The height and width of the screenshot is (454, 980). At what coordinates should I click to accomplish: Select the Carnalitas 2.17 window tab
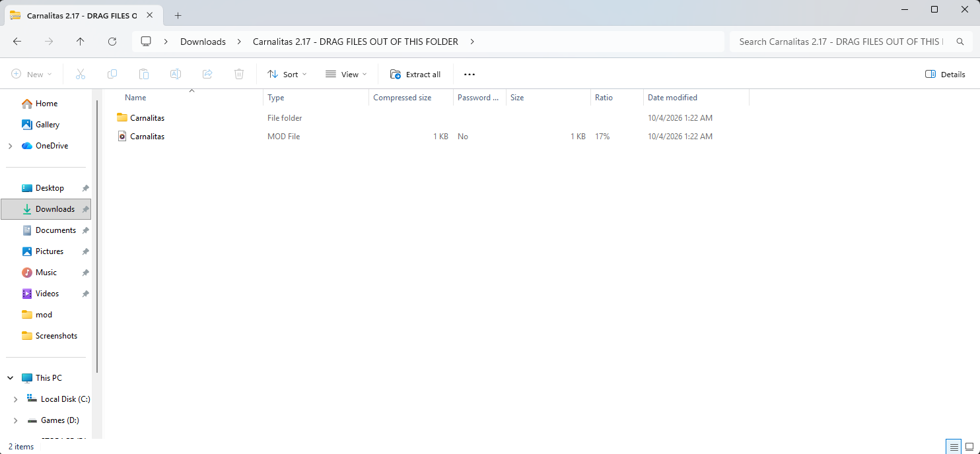click(x=83, y=15)
